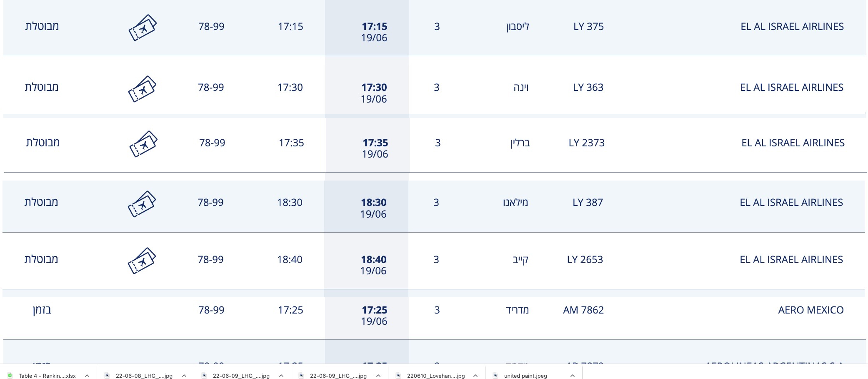Image resolution: width=868 pixels, height=379 pixels.
Task: Click the ticket icon for flight LY 363
Action: 142,89
